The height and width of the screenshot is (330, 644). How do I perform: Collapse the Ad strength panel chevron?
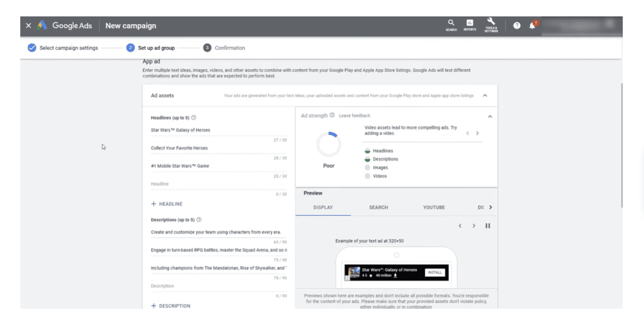(x=490, y=116)
